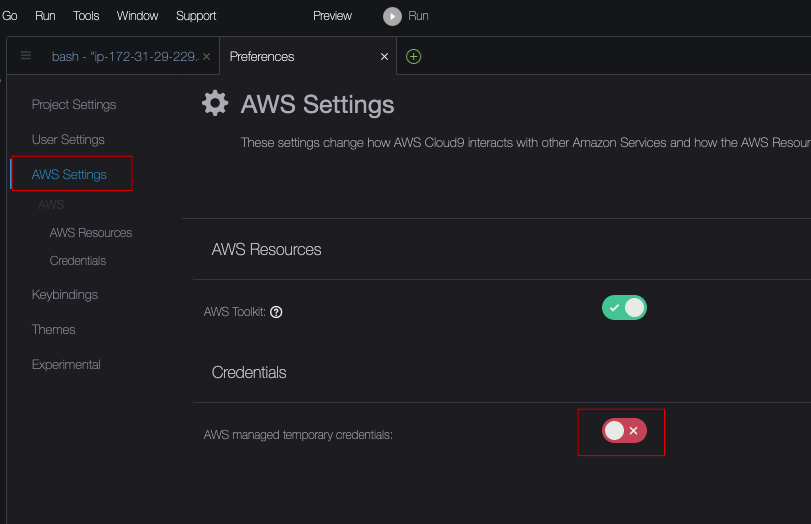
Task: Click the AWS Settings gear icon
Action: (x=215, y=103)
